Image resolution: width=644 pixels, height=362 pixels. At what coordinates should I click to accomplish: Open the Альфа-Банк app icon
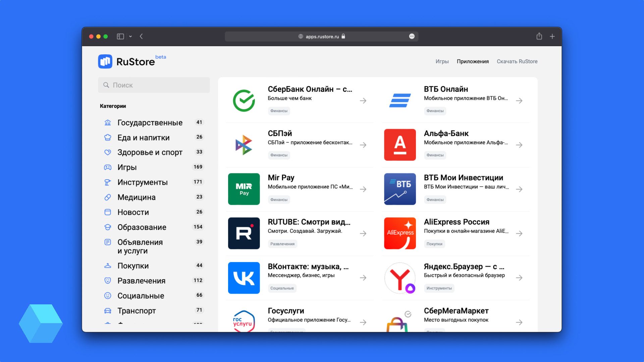tap(400, 145)
